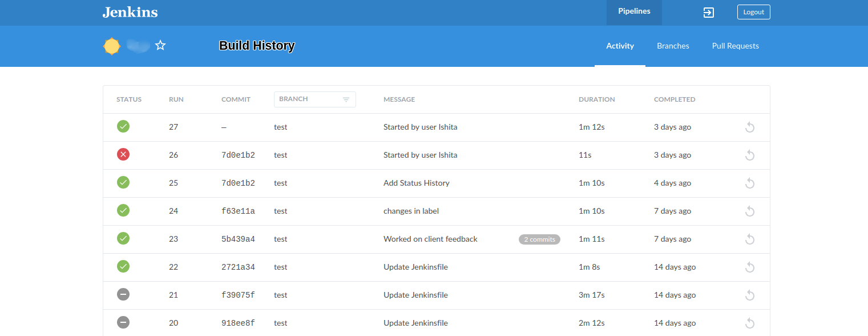The image size is (868, 336).
Task: Click the aborted status icon for run 21
Action: pos(123,294)
